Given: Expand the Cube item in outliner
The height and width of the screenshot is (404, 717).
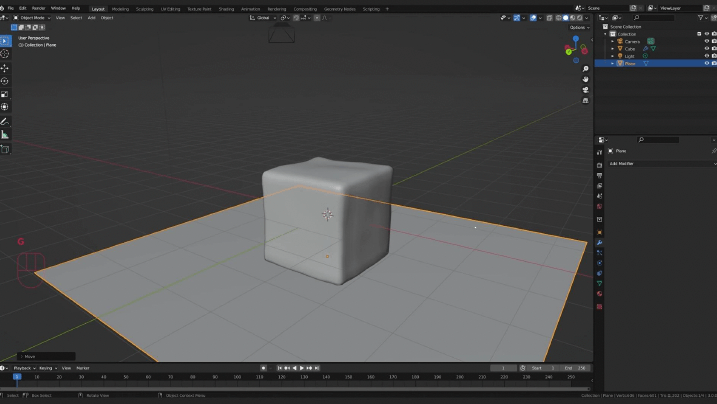Looking at the screenshot, I should 613,48.
